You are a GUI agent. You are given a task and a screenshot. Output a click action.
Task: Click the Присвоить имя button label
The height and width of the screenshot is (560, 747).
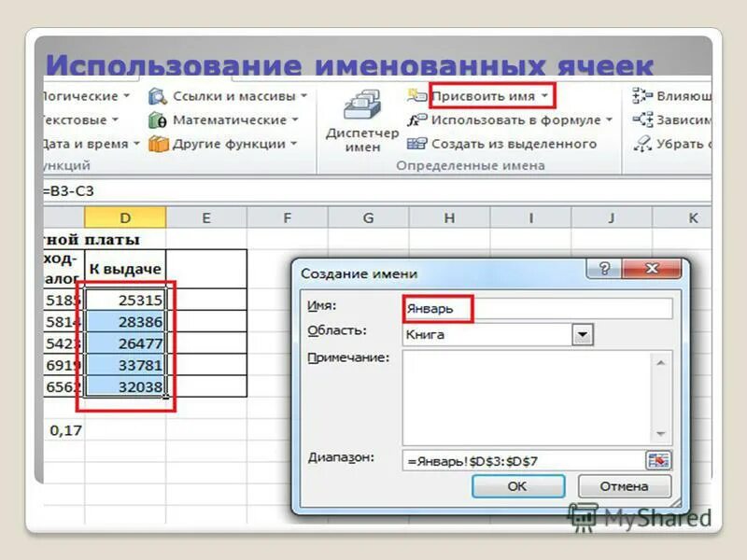pyautogui.click(x=483, y=96)
